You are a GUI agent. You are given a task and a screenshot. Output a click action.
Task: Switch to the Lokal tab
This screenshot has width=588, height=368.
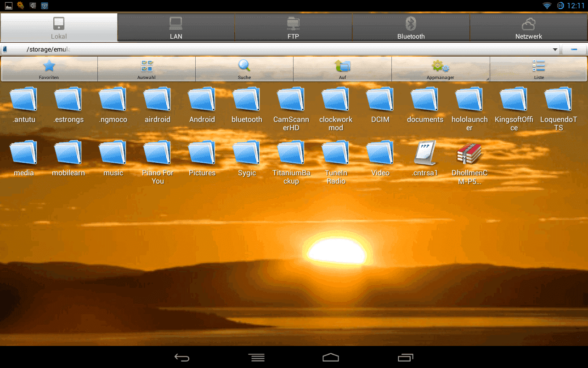coord(59,28)
